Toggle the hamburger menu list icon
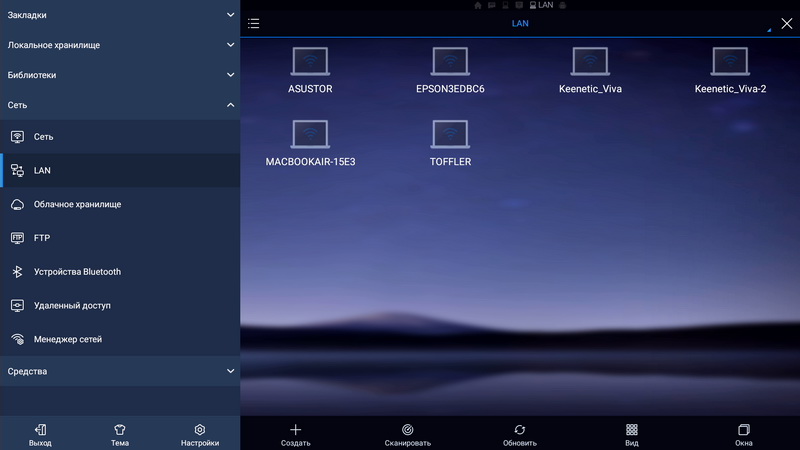The width and height of the screenshot is (800, 450). pyautogui.click(x=254, y=23)
